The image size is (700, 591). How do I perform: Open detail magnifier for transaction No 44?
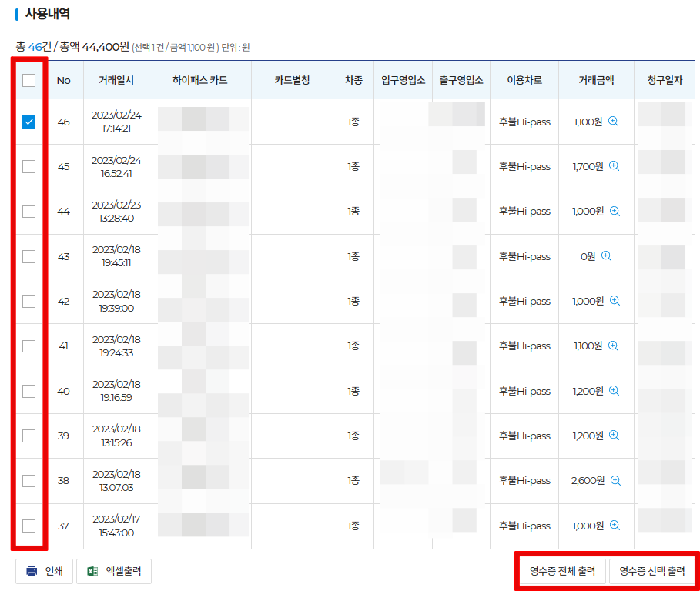tap(615, 211)
